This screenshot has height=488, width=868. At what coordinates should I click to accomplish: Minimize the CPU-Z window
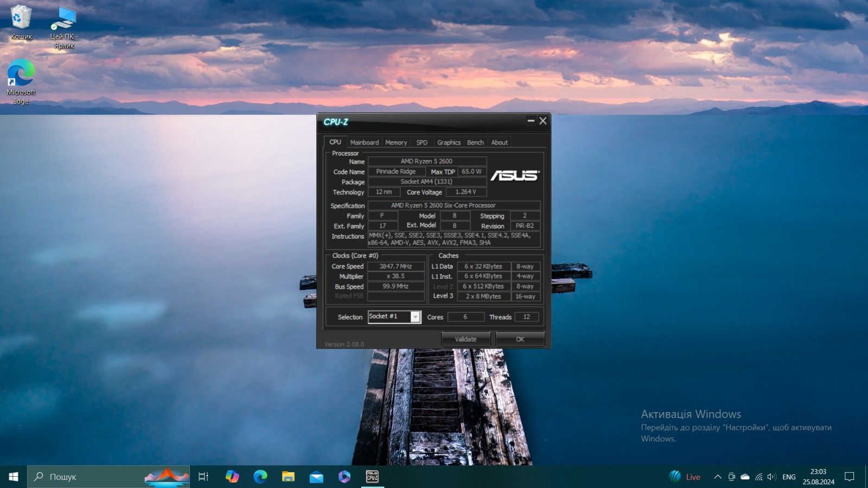pos(531,120)
